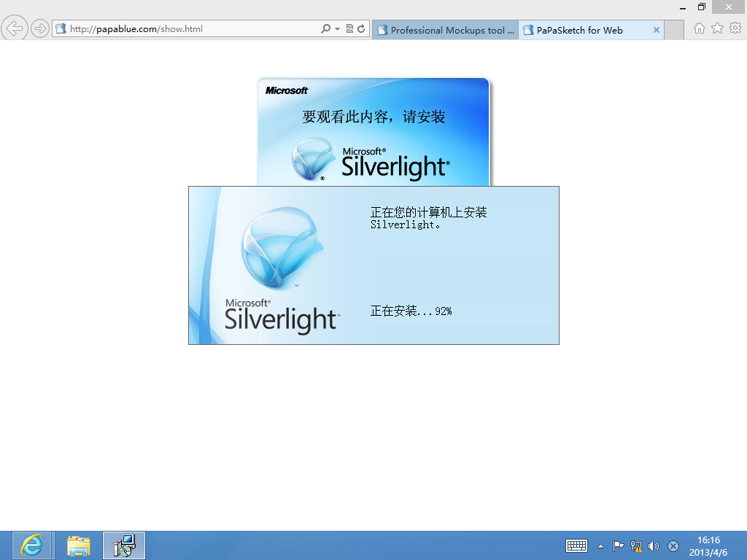Image resolution: width=747 pixels, height=560 pixels.
Task: Toggle compatibility view icon in address bar
Action: 349,28
